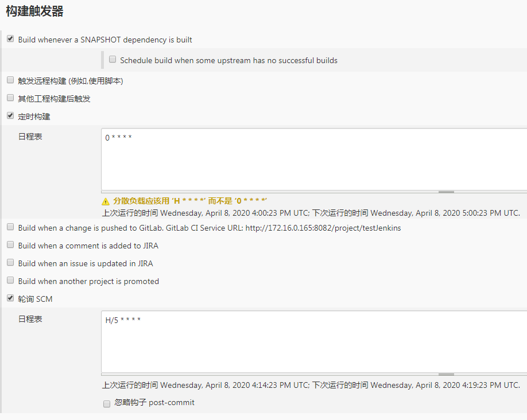Enable Schedule build when upstream has no successful builds
The width and height of the screenshot is (527, 420).
point(113,59)
